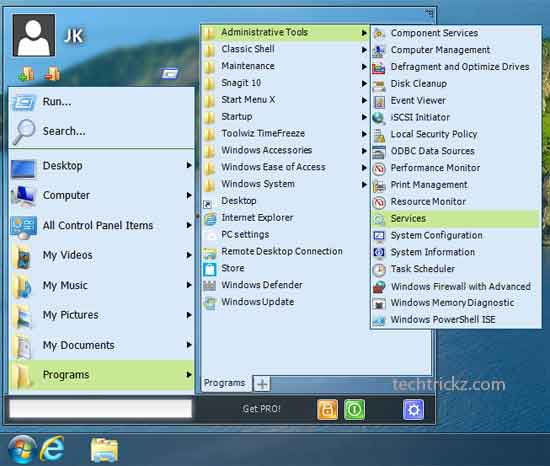This screenshot has width=550, height=466.
Task: Expand the My Documents submenu arrow
Action: pyautogui.click(x=189, y=345)
